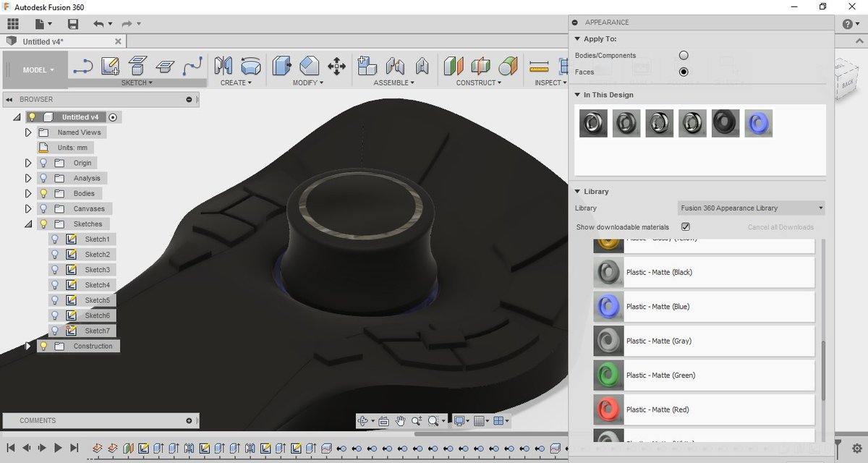
Task: Collapse the Apply To section
Action: [x=577, y=39]
